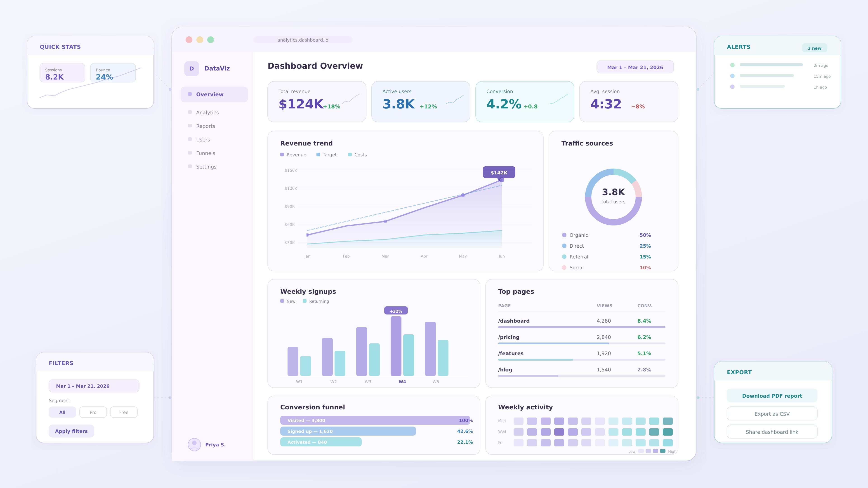The image size is (868, 488).
Task: Click the green dot on first alert
Action: click(732, 65)
